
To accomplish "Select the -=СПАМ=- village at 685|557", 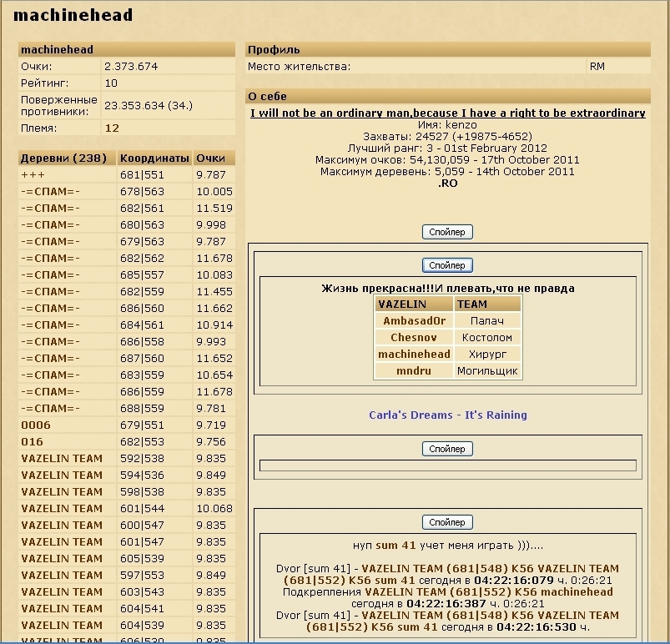I will (x=51, y=275).
